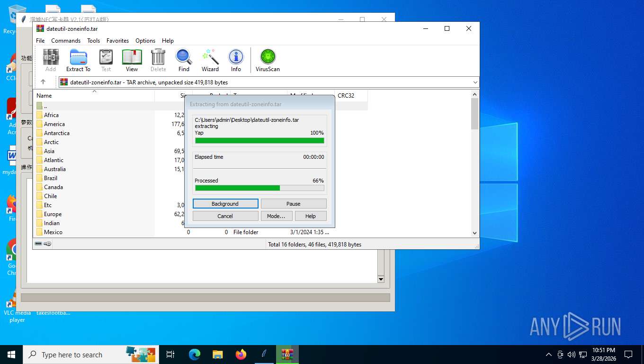Screen dimensions: 644x364
Task: Click the Test toolbar icon
Action: [x=106, y=60]
